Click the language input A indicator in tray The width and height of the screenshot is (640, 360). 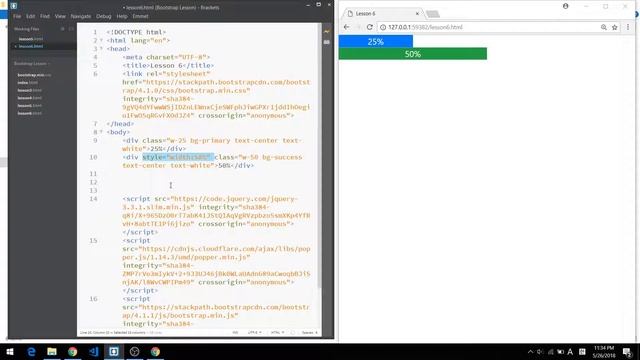(x=570, y=352)
